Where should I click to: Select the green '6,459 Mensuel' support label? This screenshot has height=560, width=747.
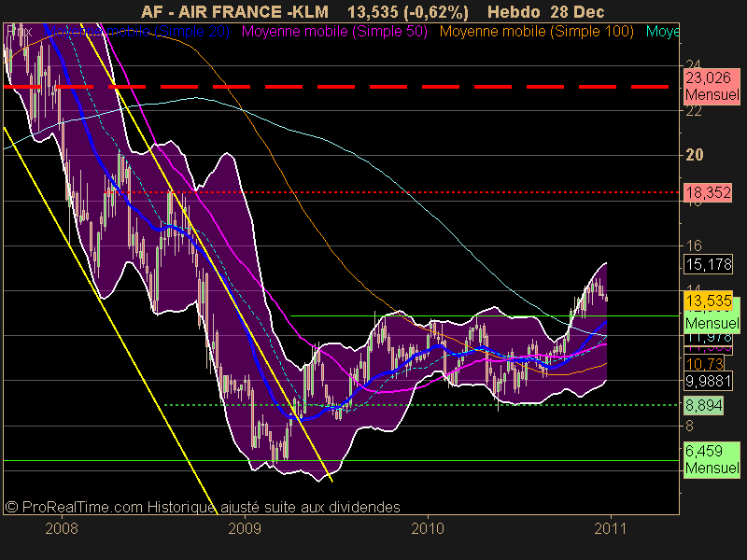712,459
